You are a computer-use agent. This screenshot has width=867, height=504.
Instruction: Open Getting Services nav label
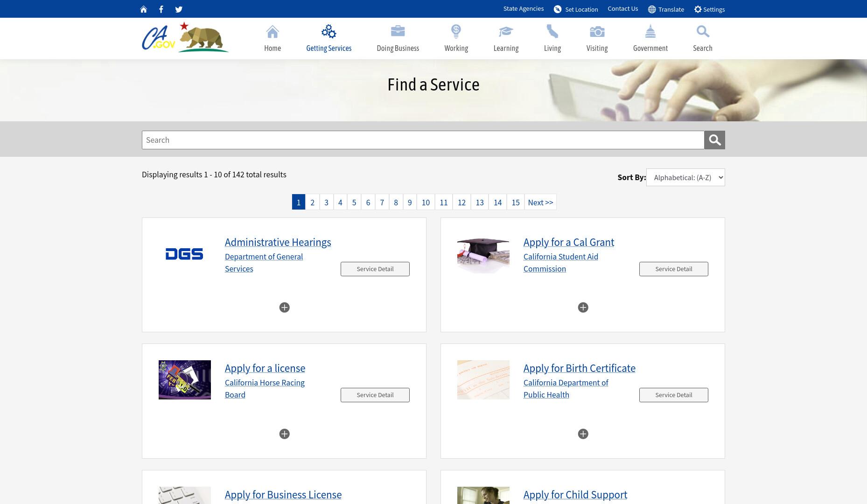tap(329, 48)
